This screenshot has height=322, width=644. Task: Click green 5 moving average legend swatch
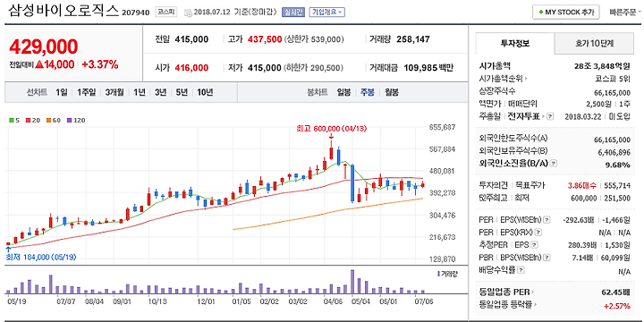(x=11, y=121)
